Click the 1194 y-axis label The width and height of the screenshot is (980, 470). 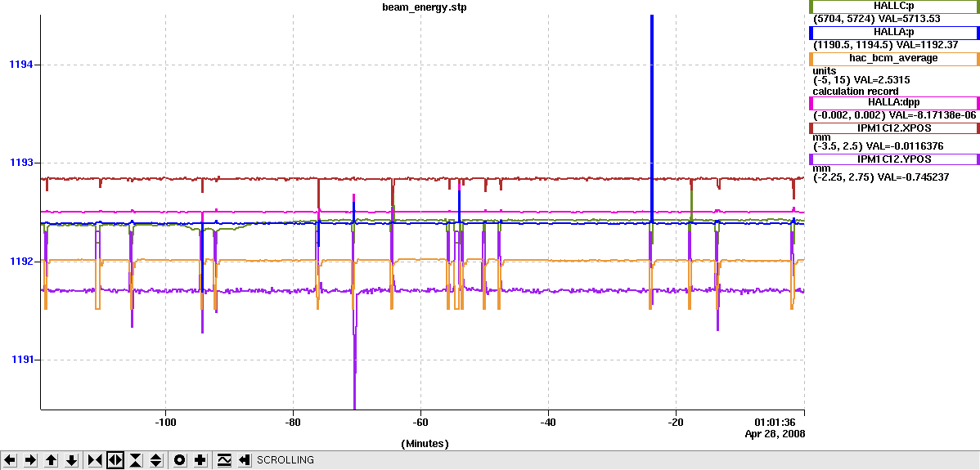click(20, 65)
